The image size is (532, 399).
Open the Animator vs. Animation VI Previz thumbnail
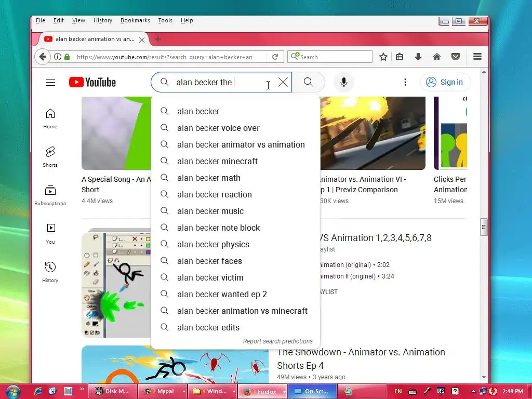point(373,133)
